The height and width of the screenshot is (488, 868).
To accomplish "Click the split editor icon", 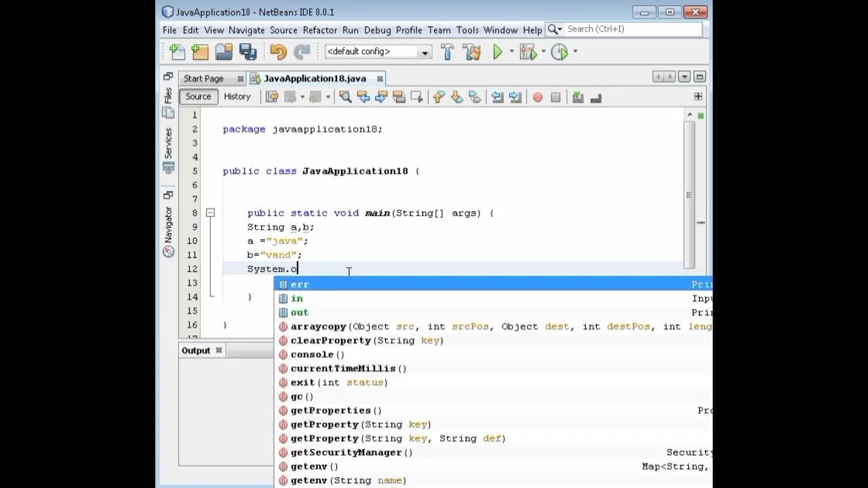I will 698,96.
